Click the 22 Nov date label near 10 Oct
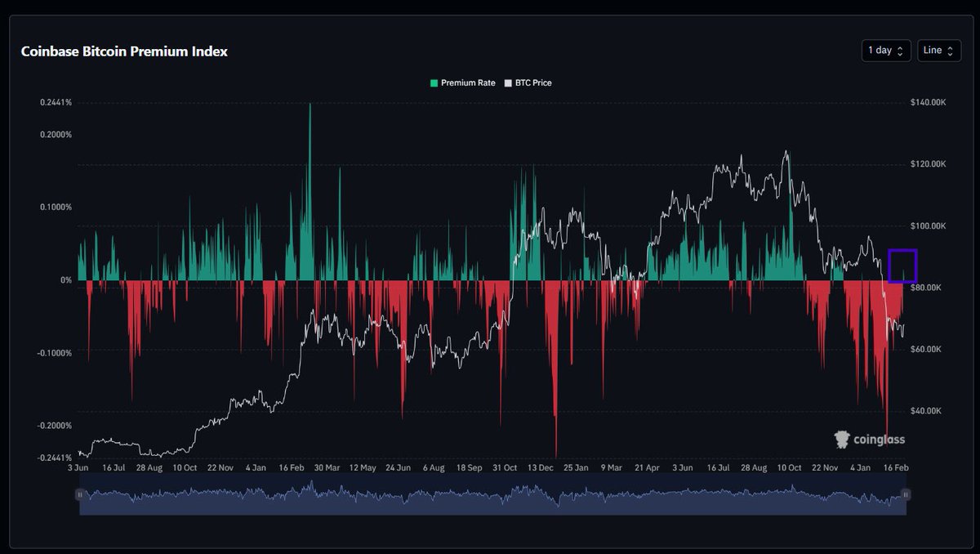Viewport: 980px width, 554px height. [825, 468]
